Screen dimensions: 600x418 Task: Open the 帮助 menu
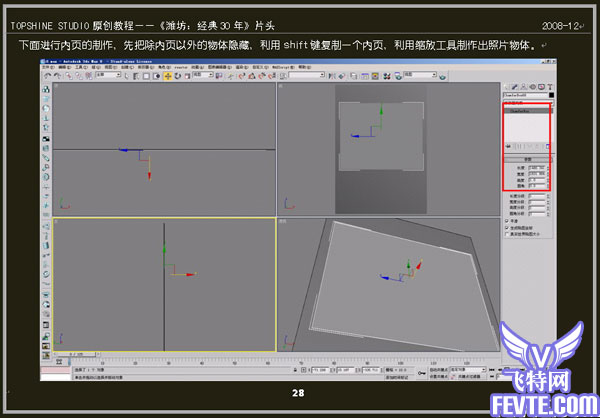[305, 67]
